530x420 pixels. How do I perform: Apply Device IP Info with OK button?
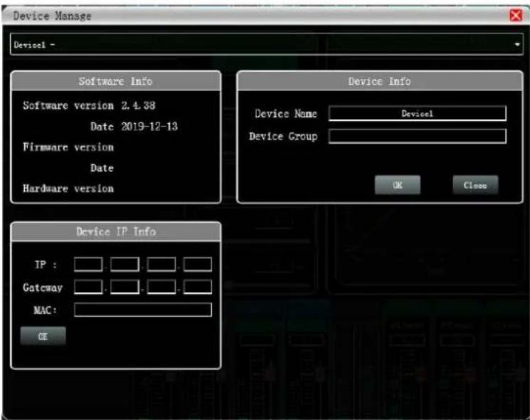coord(43,336)
